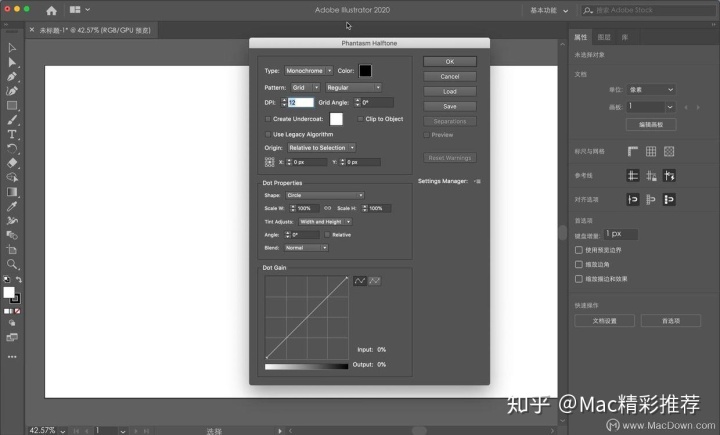Click the Grid Angle input field
720x435 pixels.
[377, 102]
